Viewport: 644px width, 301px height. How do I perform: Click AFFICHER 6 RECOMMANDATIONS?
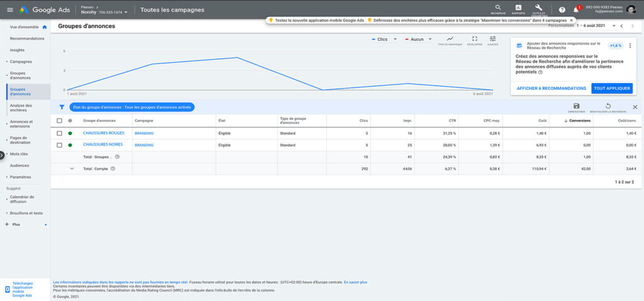pyautogui.click(x=551, y=88)
